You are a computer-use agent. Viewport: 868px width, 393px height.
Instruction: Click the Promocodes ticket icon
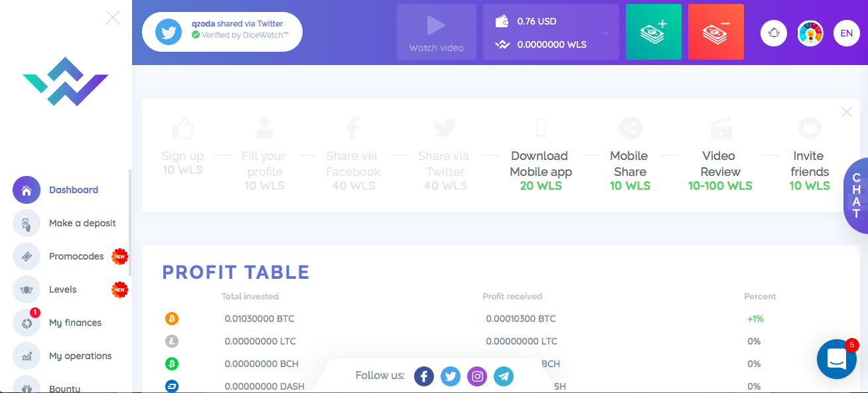pyautogui.click(x=26, y=256)
